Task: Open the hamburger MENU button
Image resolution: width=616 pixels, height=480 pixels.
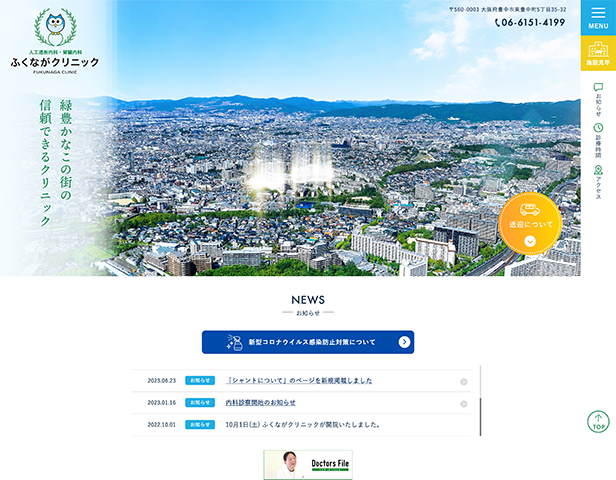Action: tap(598, 18)
